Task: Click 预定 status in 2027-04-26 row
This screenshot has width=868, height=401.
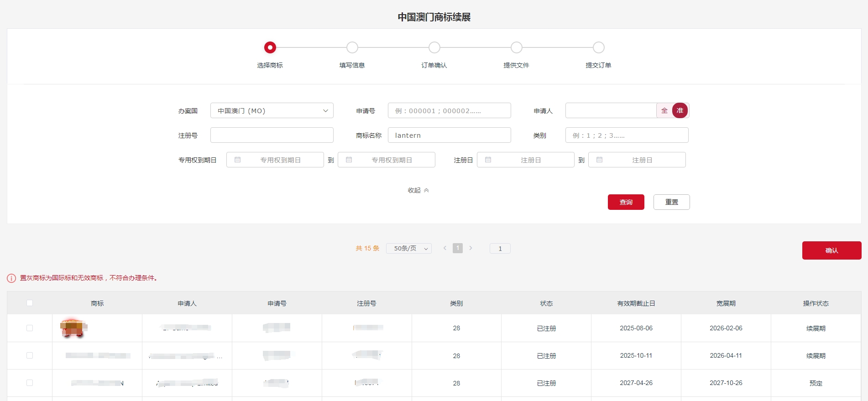Action: pyautogui.click(x=816, y=383)
